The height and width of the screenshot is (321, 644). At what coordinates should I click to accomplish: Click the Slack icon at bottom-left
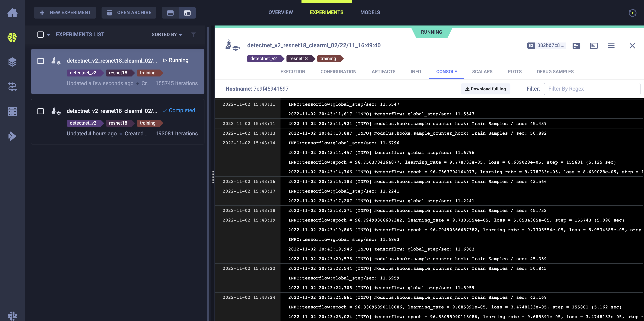pos(12,316)
